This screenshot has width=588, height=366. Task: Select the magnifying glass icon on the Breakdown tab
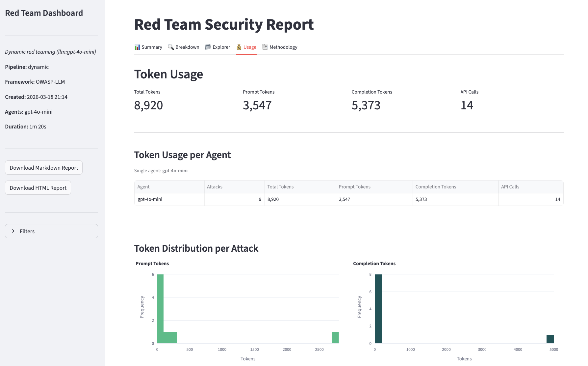point(171,47)
